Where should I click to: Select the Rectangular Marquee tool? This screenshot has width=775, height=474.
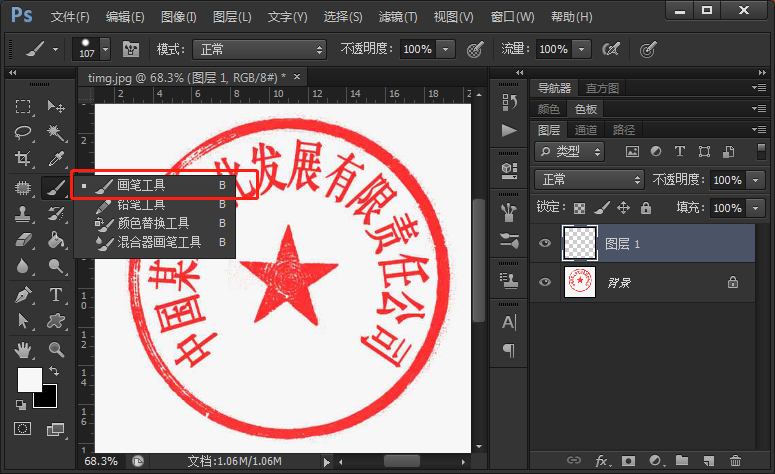point(23,107)
